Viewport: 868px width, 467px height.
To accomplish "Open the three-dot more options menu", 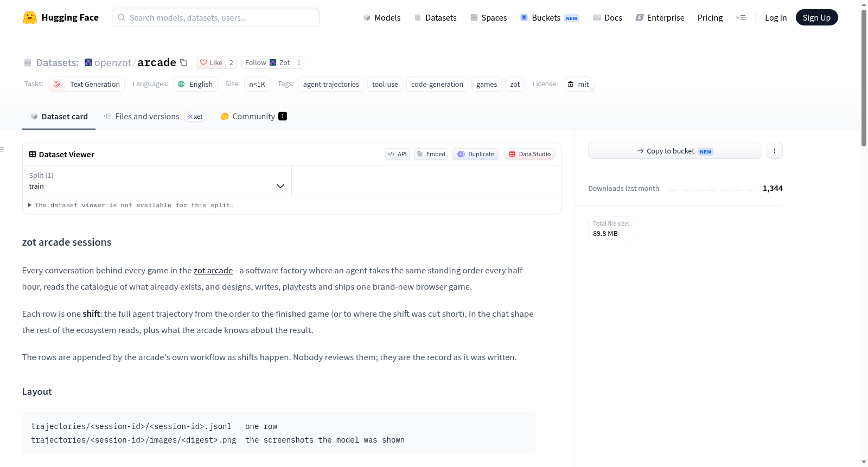I will click(775, 151).
